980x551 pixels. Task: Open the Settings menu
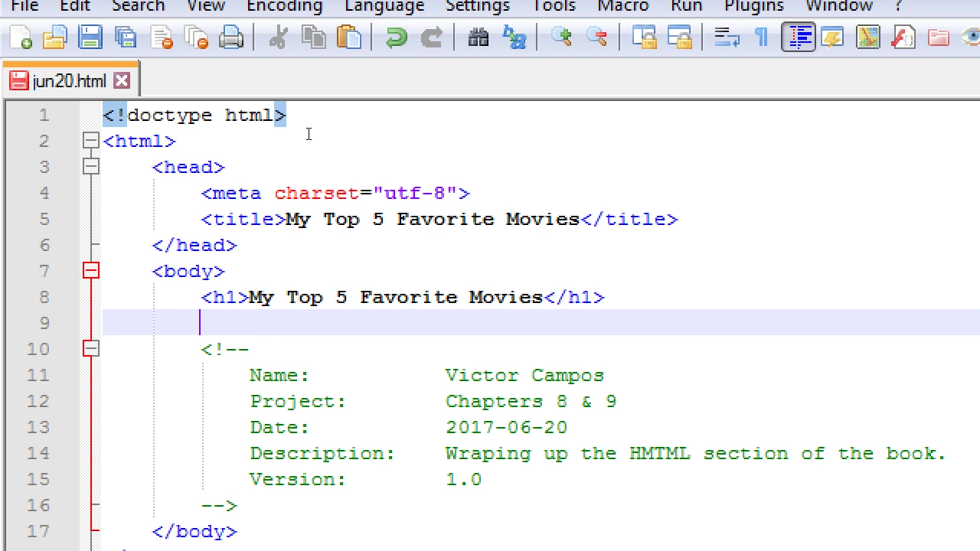(478, 6)
